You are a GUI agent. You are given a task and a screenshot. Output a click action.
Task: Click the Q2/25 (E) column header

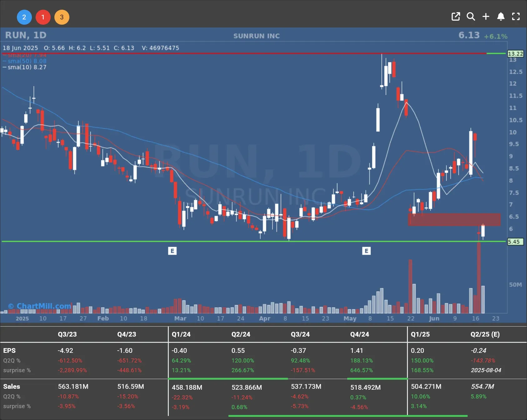click(x=485, y=334)
